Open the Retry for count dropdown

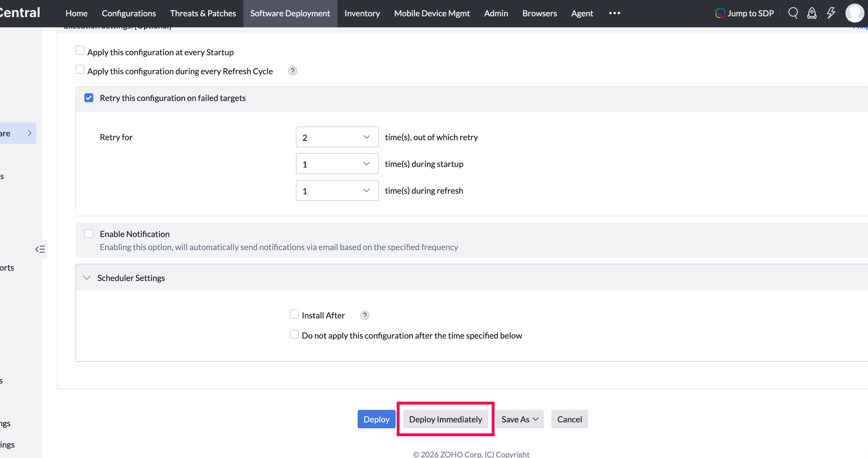pyautogui.click(x=337, y=137)
